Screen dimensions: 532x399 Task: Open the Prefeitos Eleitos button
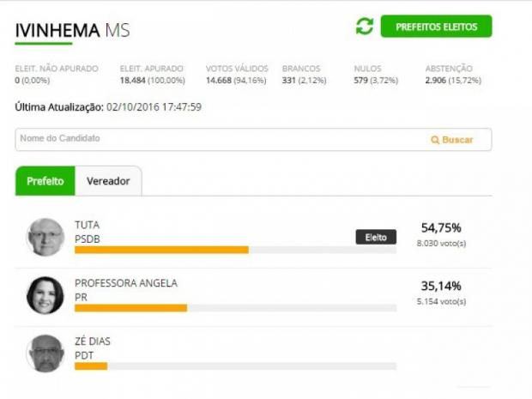436,27
